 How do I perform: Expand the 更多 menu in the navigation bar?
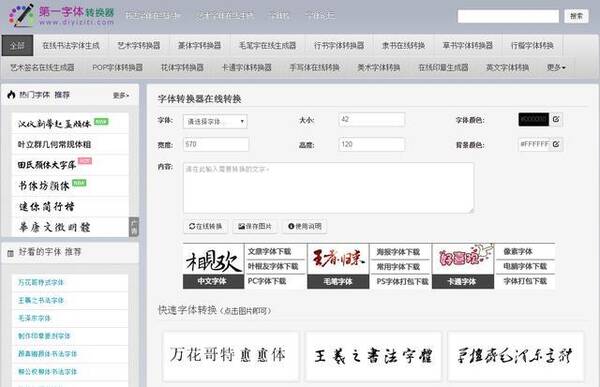pyautogui.click(x=556, y=68)
